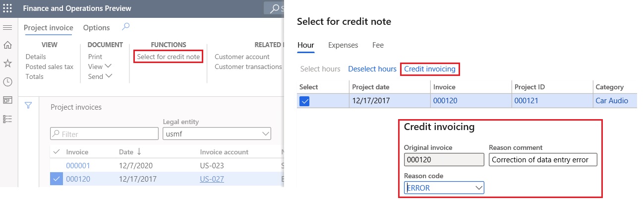Open invoice 000001 link
644x204 pixels.
pos(78,166)
